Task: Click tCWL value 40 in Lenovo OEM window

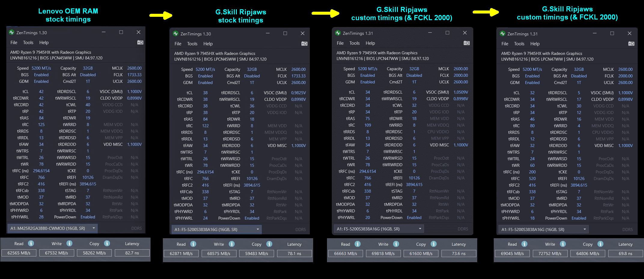Action: pyautogui.click(x=88, y=105)
